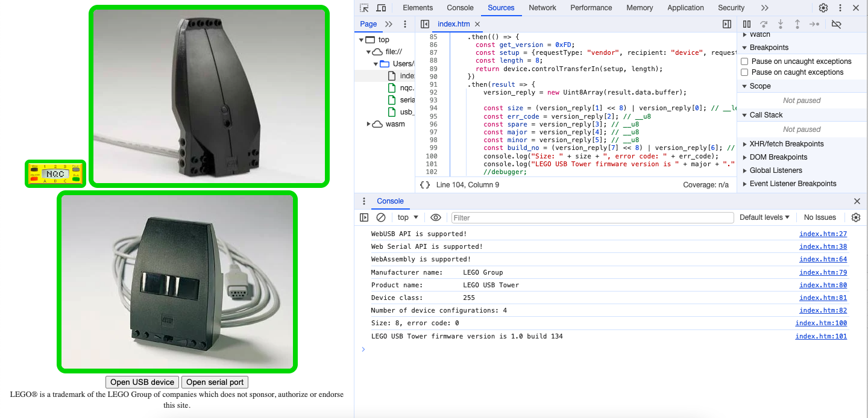Click the step into button
Viewport: 868px width, 418px height.
point(781,24)
